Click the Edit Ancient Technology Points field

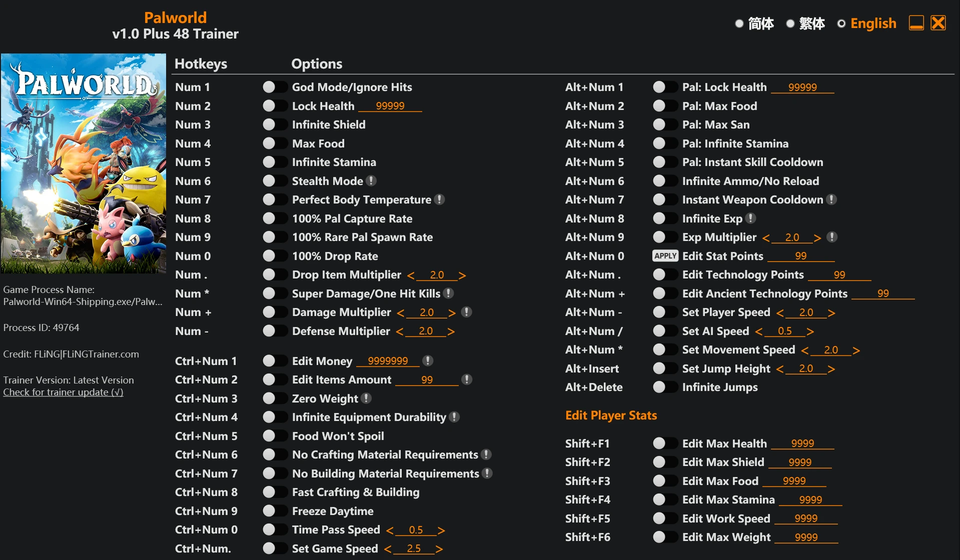click(x=883, y=293)
